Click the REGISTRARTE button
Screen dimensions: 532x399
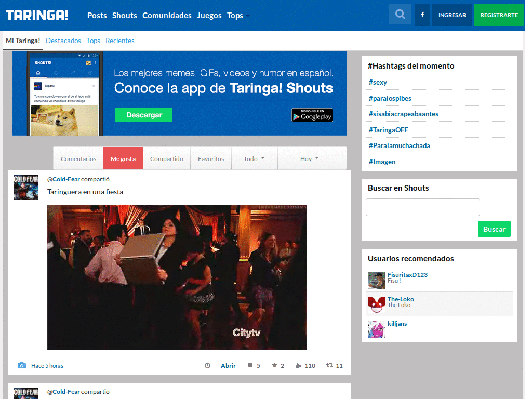click(499, 15)
